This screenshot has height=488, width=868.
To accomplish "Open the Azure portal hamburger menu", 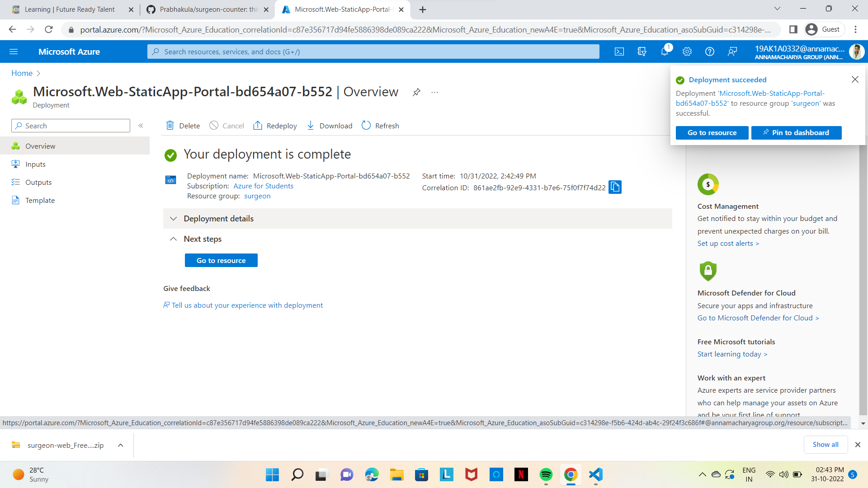I will click(x=14, y=52).
